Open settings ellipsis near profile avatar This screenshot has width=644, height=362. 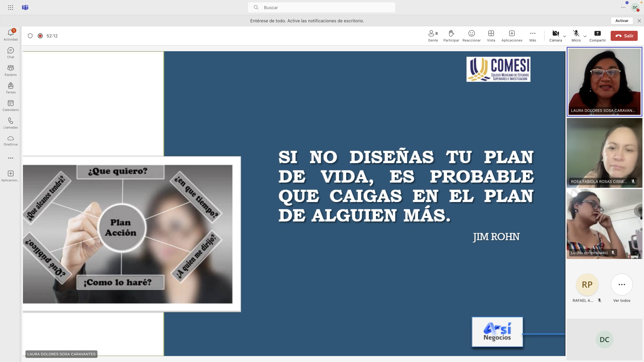coord(623,8)
